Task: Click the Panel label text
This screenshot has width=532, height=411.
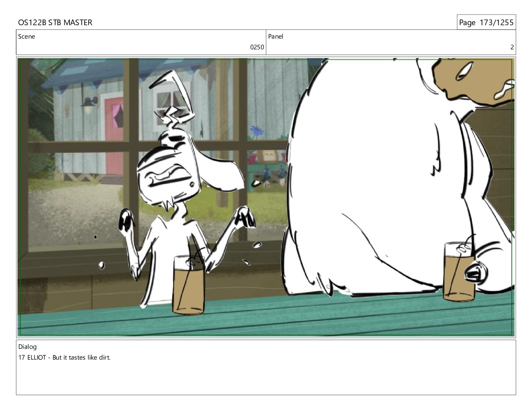Action: pos(276,37)
